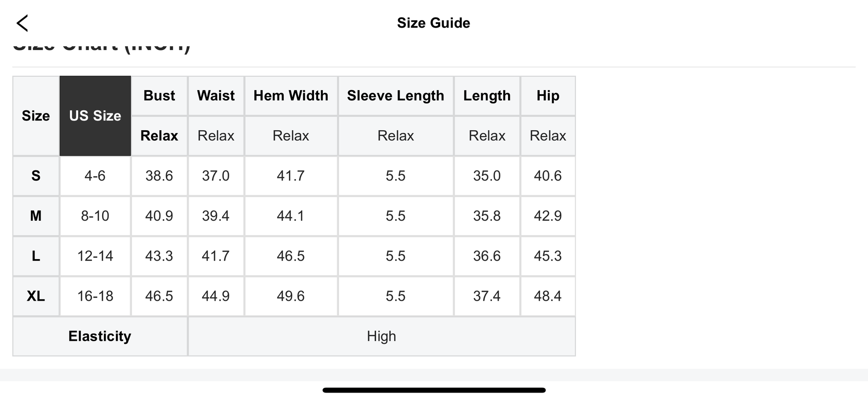Viewport: 868px width, 401px height.
Task: Tap the M size row label
Action: (36, 216)
